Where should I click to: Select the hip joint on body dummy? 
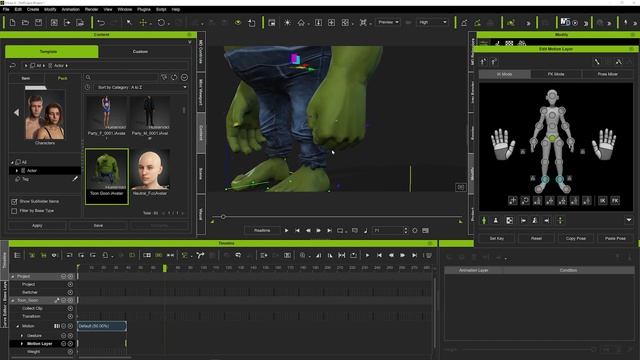coord(552,139)
